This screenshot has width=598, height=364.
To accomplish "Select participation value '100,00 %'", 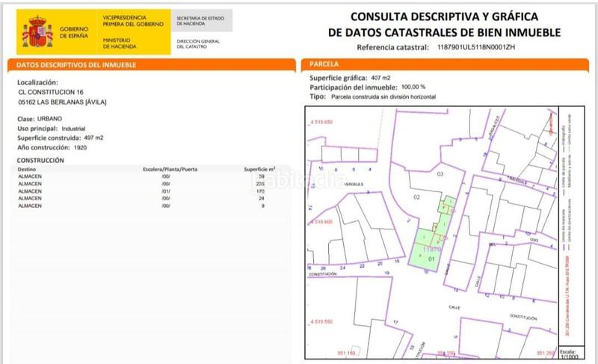I will coord(413,87).
